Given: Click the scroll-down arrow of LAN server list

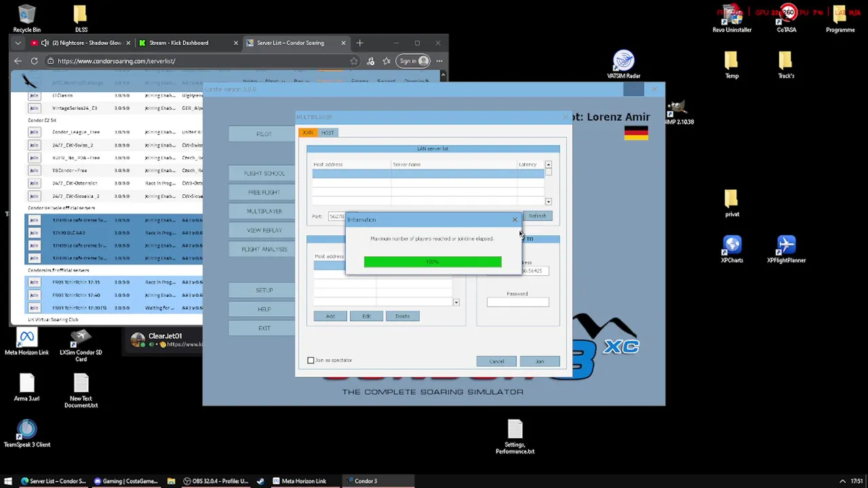Looking at the screenshot, I should [x=548, y=201].
